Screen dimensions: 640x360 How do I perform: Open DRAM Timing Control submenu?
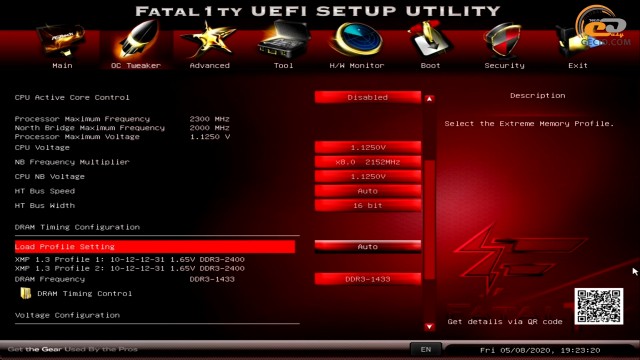(84, 293)
